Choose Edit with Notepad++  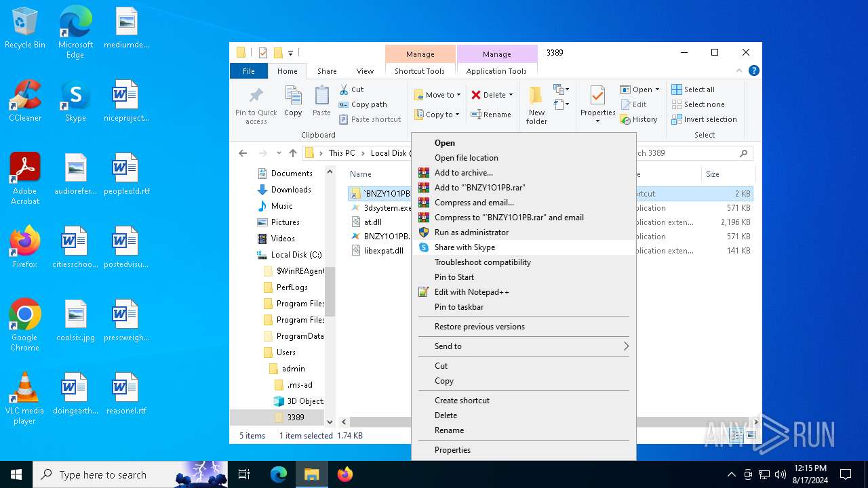(524, 292)
